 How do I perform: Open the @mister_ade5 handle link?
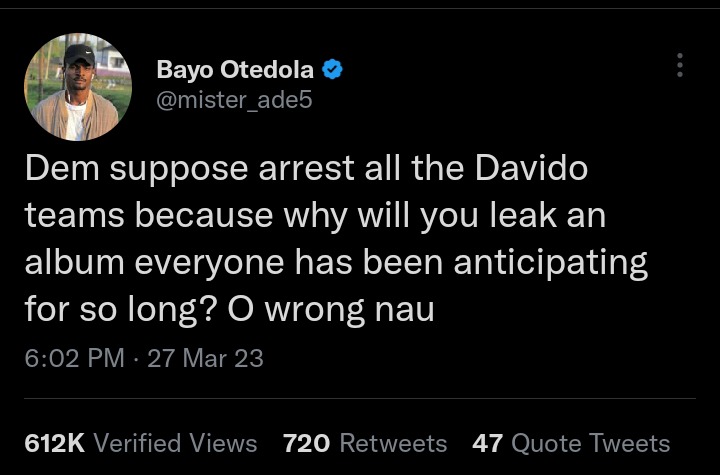point(229,100)
